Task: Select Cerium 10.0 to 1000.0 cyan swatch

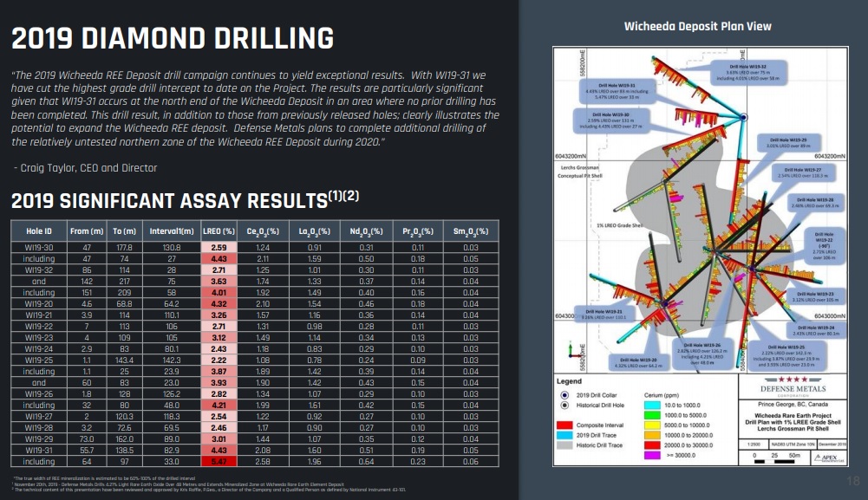Action: (652, 405)
